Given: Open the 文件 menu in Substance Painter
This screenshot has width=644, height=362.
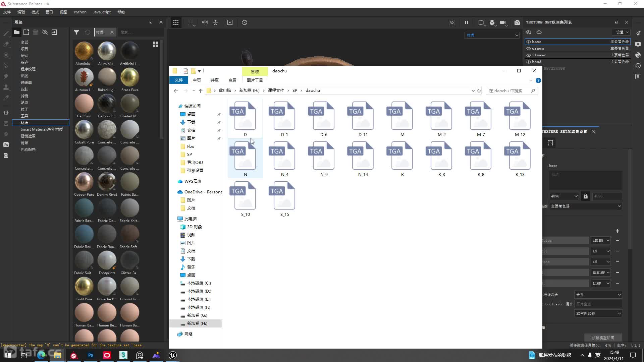Looking at the screenshot, I should click(x=7, y=12).
